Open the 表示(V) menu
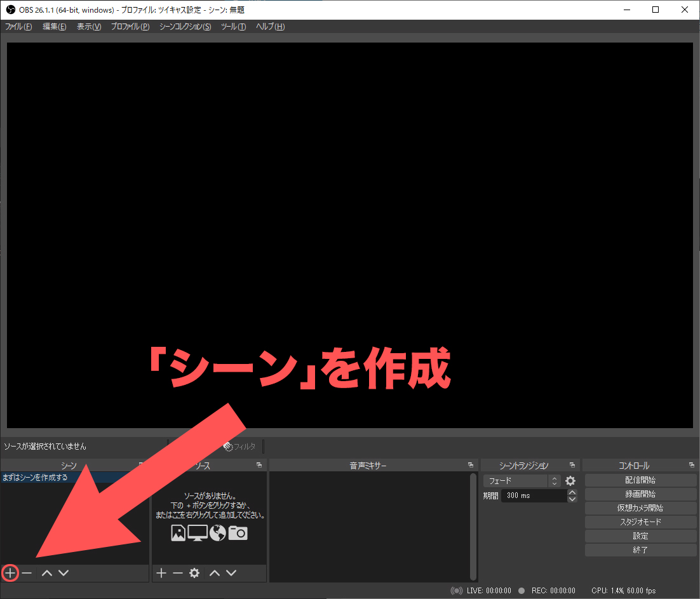Viewport: 700px width, 599px height. [x=89, y=26]
